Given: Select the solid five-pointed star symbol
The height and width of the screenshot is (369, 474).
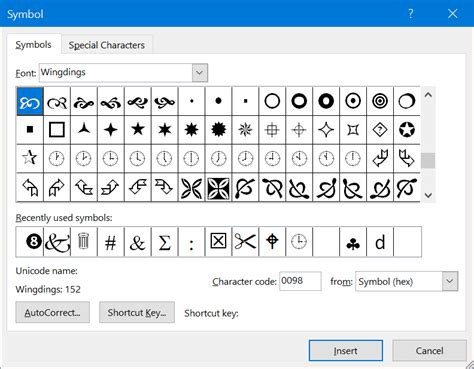Looking at the screenshot, I should click(138, 129).
